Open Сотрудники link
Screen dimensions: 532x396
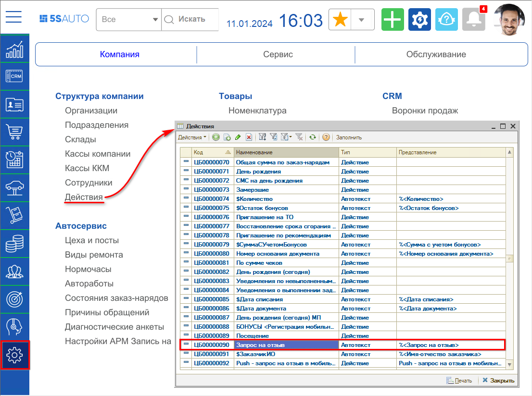(x=89, y=183)
